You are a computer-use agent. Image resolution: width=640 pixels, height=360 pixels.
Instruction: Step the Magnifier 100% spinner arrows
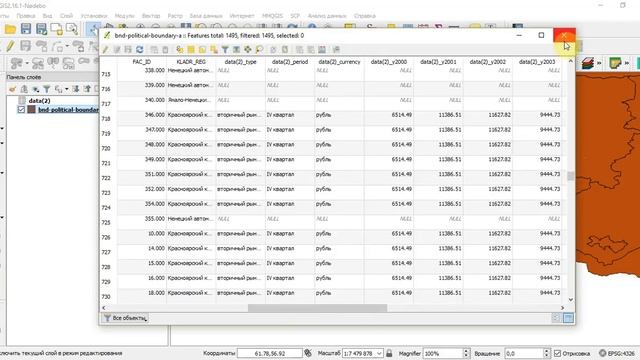[466, 353]
